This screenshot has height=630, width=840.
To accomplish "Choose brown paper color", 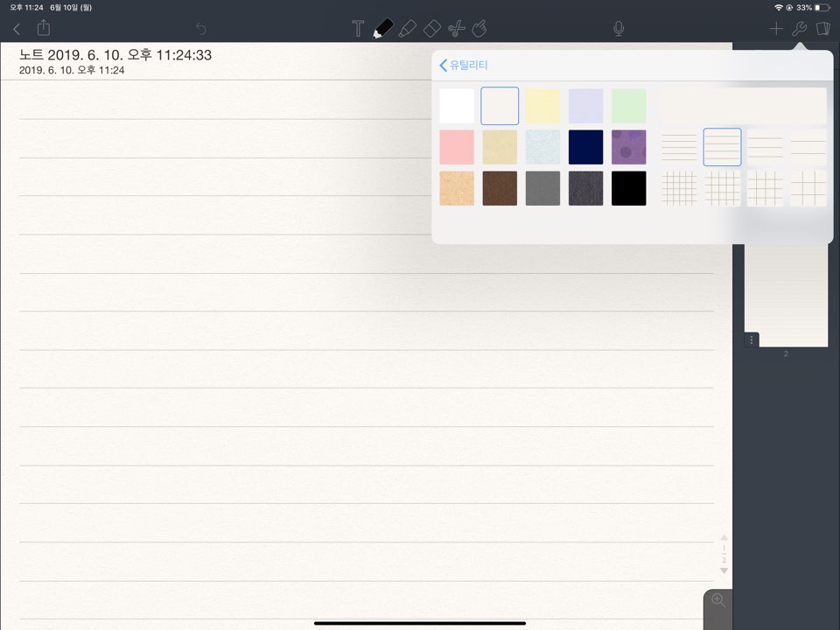I will [x=500, y=189].
